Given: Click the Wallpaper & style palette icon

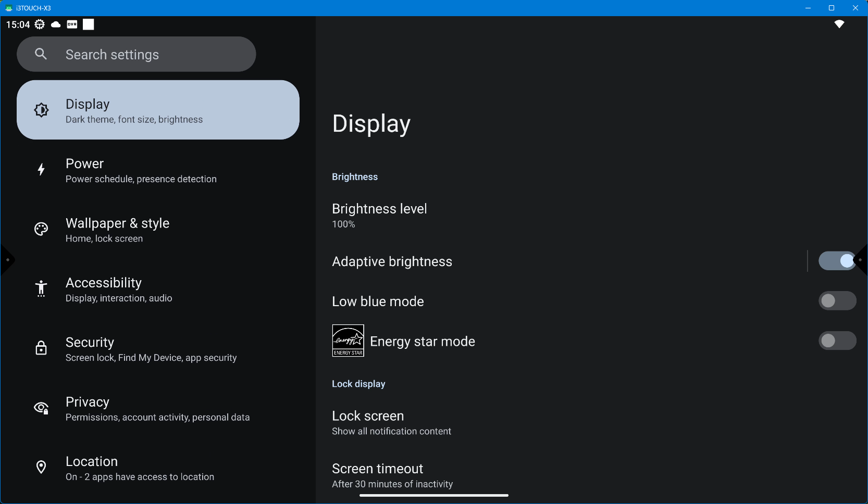Looking at the screenshot, I should (41, 229).
